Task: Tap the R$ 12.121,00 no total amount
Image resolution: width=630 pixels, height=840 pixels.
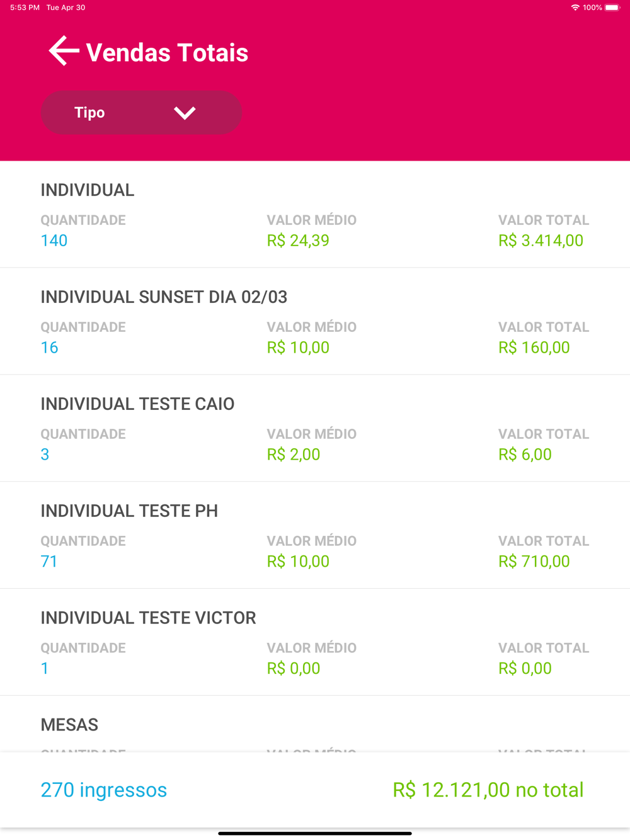Action: coord(488,790)
